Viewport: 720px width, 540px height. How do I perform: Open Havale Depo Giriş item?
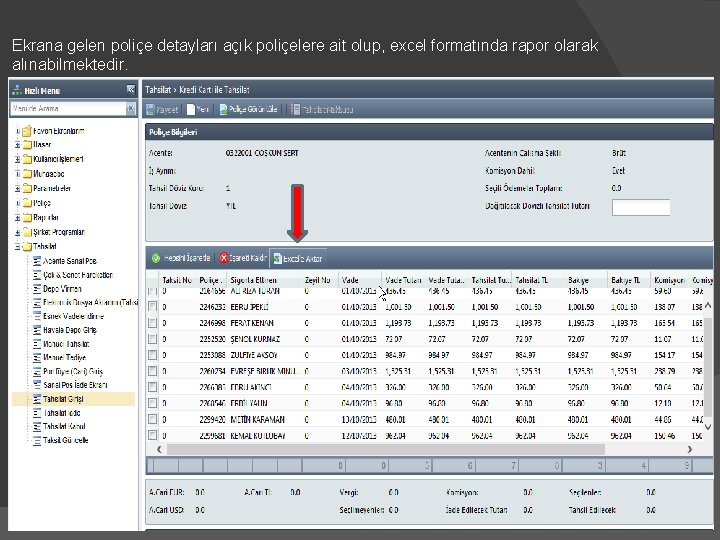[70, 330]
